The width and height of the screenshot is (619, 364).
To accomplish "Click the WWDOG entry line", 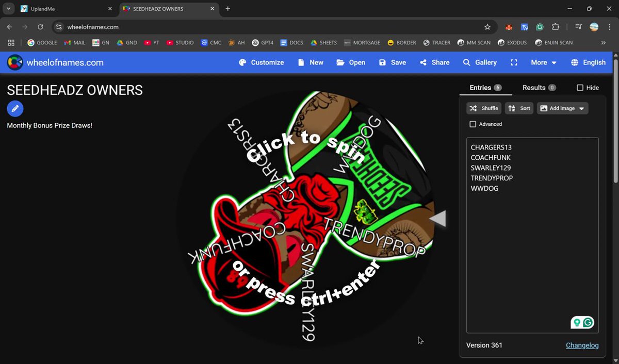I will 485,189.
